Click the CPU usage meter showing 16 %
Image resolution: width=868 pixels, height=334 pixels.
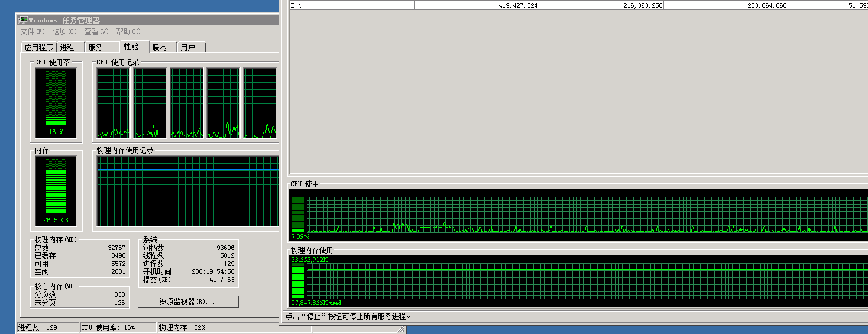coord(56,103)
